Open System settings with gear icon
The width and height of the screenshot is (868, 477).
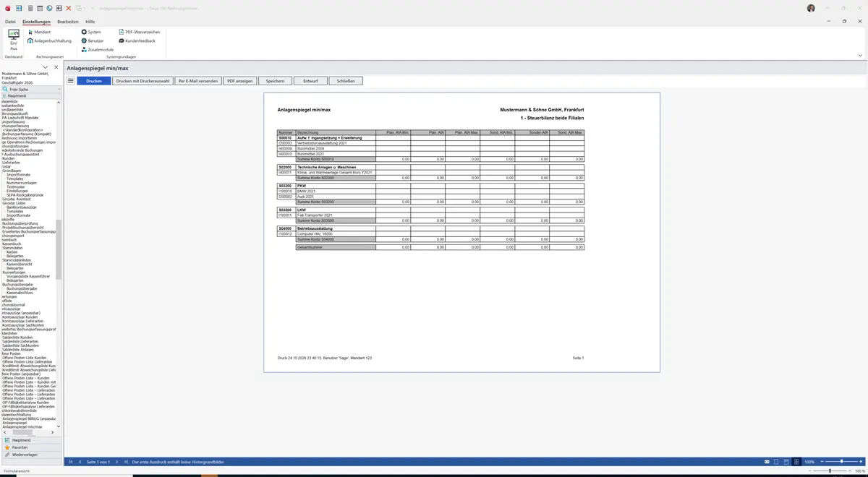(91, 33)
